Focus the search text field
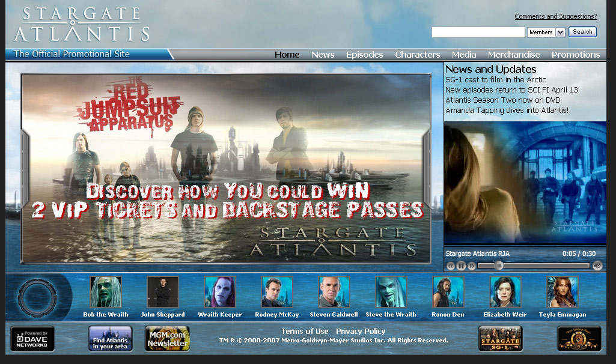This screenshot has width=616, height=364. click(478, 32)
